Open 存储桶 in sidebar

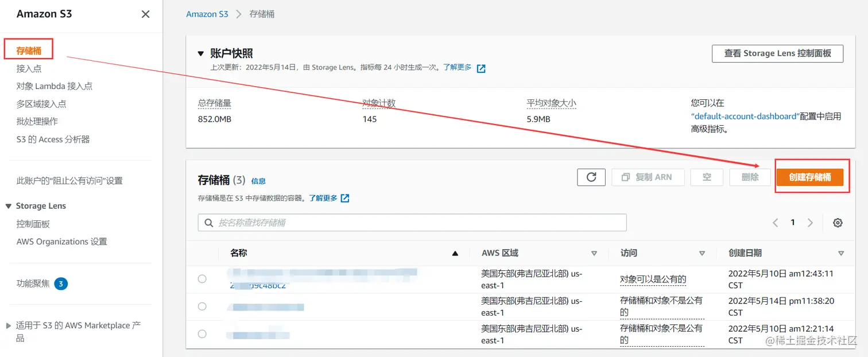click(29, 51)
